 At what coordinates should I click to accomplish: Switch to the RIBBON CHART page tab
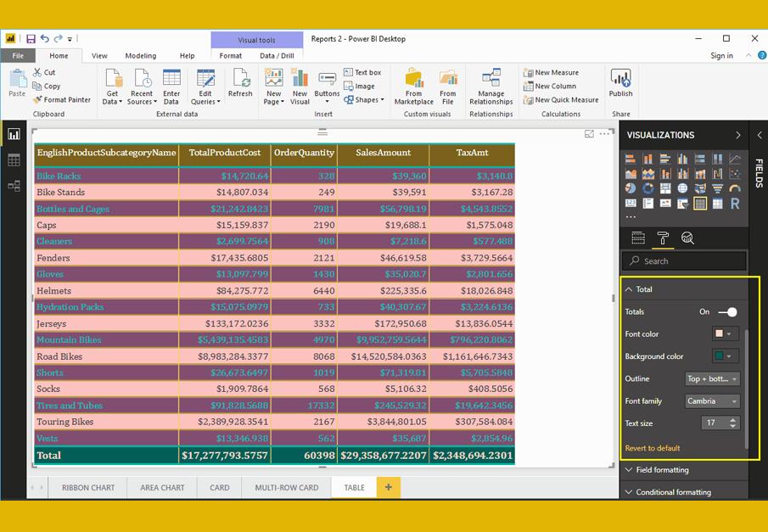click(88, 488)
